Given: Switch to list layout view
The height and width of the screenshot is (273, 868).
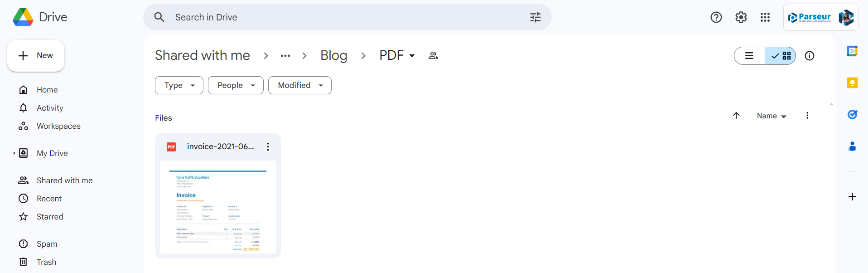Looking at the screenshot, I should pos(749,56).
